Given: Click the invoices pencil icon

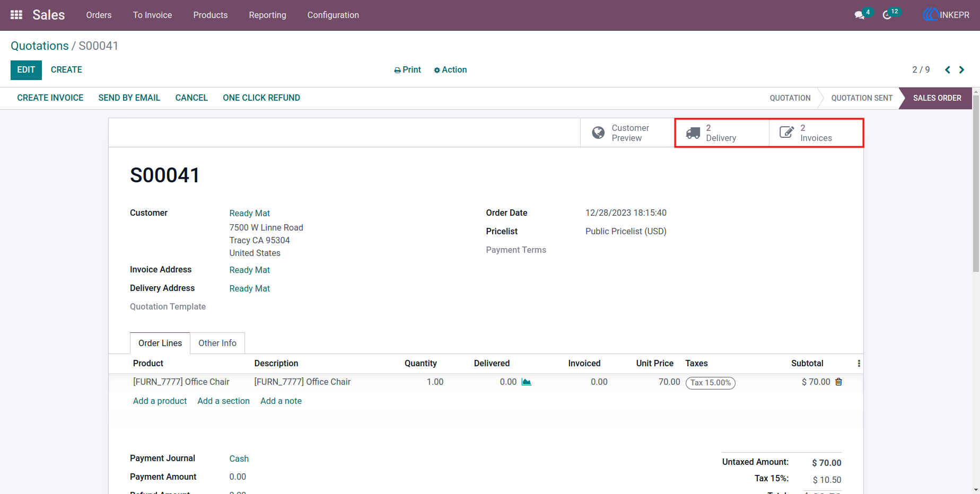Looking at the screenshot, I should [787, 133].
